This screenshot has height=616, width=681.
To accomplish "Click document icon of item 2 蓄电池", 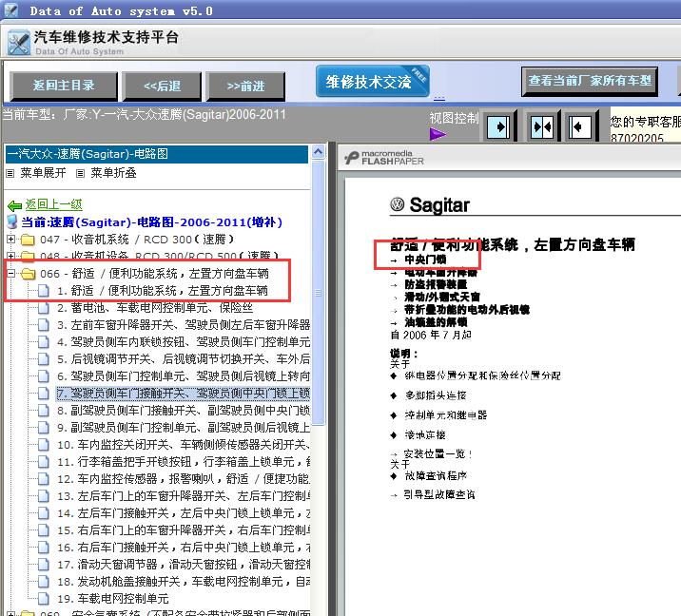I will click(44, 308).
